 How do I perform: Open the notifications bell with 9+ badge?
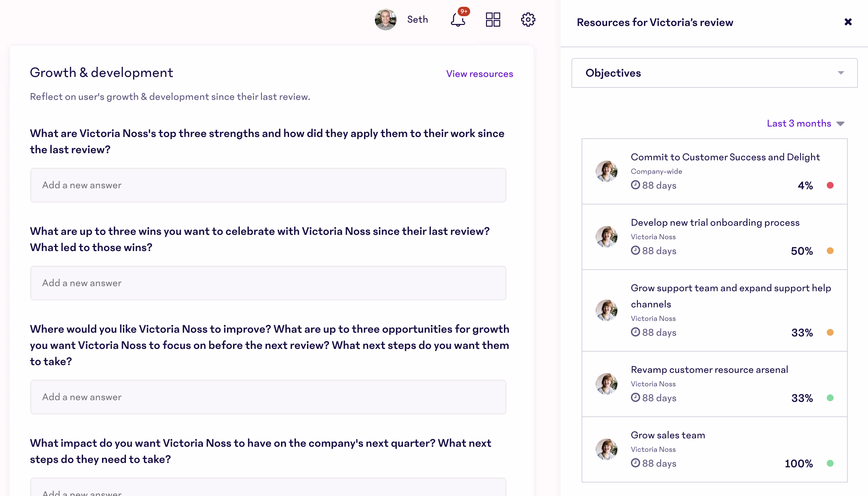pyautogui.click(x=458, y=20)
